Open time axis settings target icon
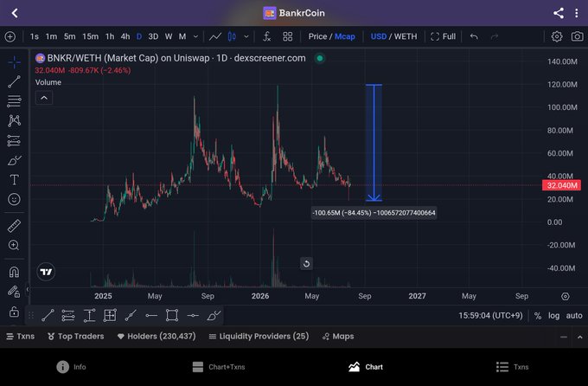This screenshot has height=386, width=588. [x=566, y=296]
